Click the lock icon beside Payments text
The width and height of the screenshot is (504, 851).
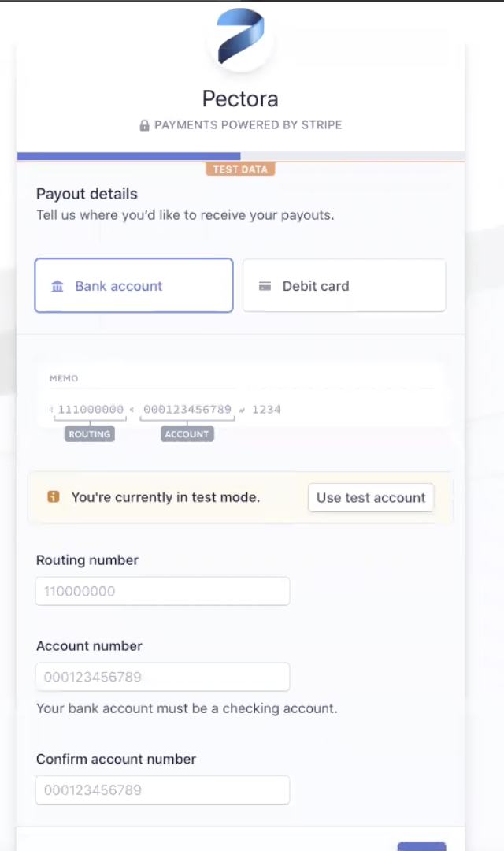point(144,125)
